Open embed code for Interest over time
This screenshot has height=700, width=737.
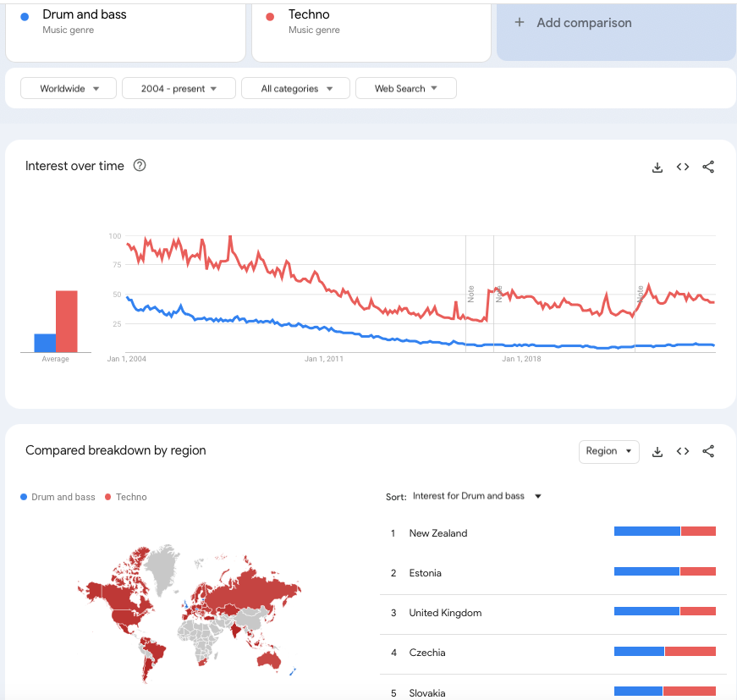tap(683, 168)
